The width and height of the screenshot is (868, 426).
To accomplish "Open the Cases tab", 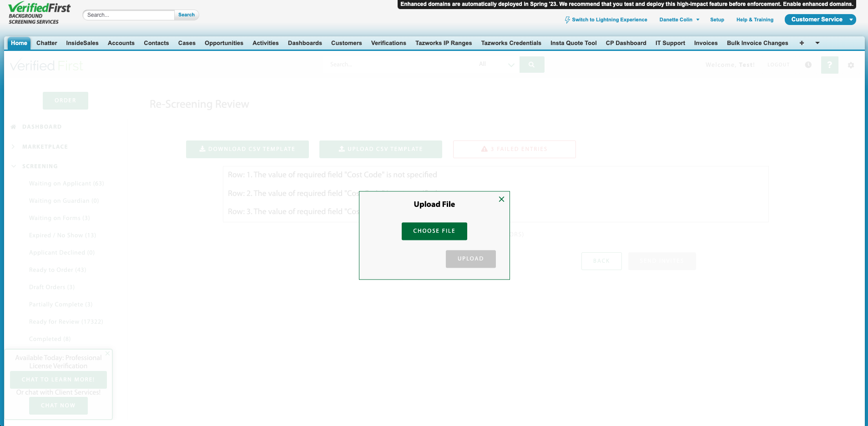I will pos(187,43).
